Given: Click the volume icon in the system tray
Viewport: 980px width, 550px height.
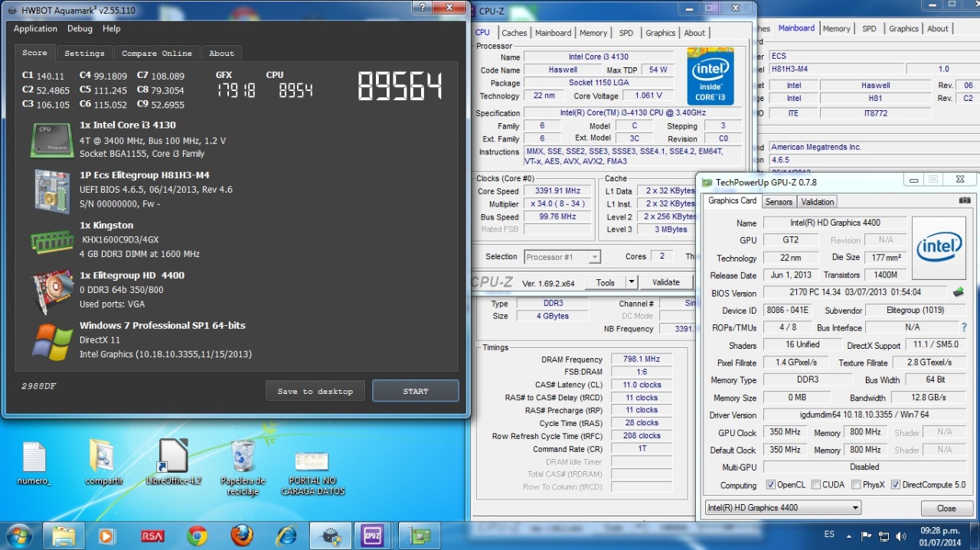Looking at the screenshot, I should pyautogui.click(x=902, y=535).
